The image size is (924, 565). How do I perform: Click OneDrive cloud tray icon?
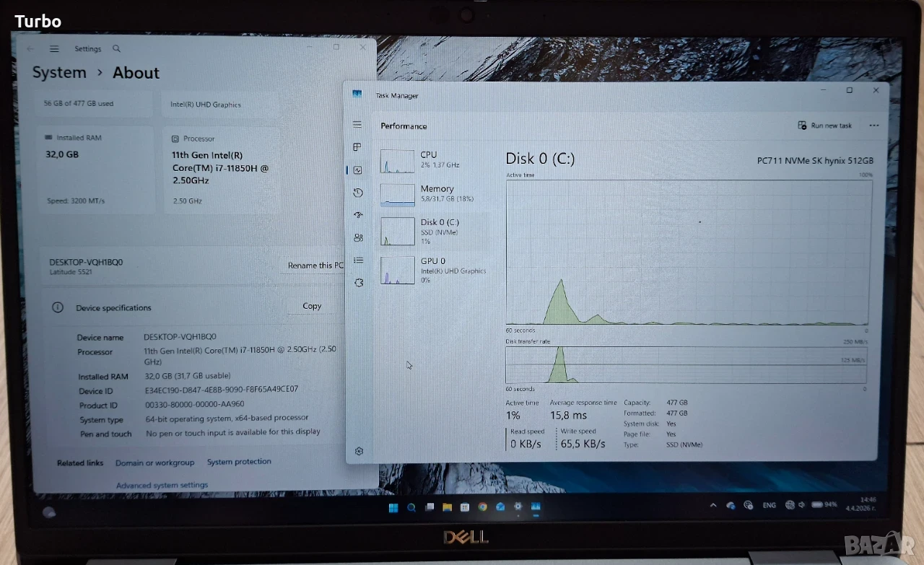tap(731, 505)
